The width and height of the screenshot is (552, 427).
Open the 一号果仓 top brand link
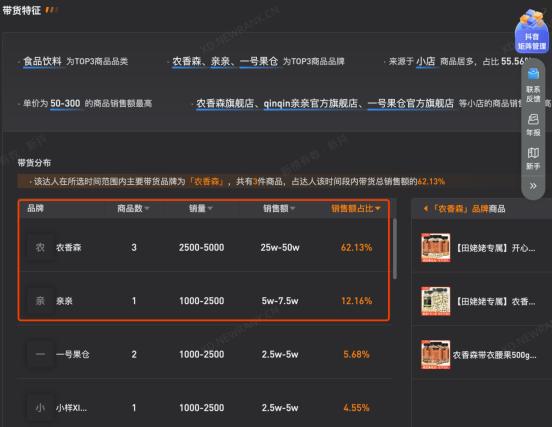259,61
